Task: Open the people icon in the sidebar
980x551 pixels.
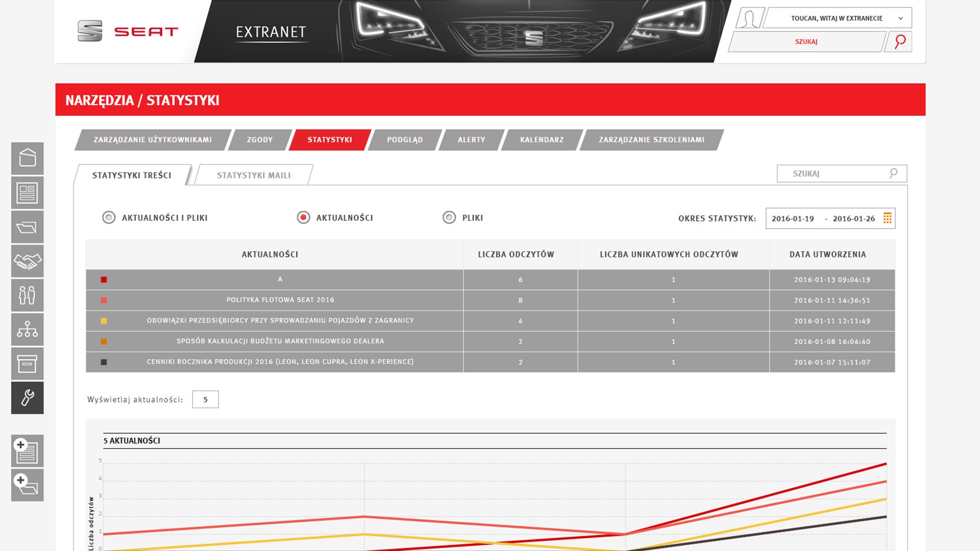Action: pos(28,295)
